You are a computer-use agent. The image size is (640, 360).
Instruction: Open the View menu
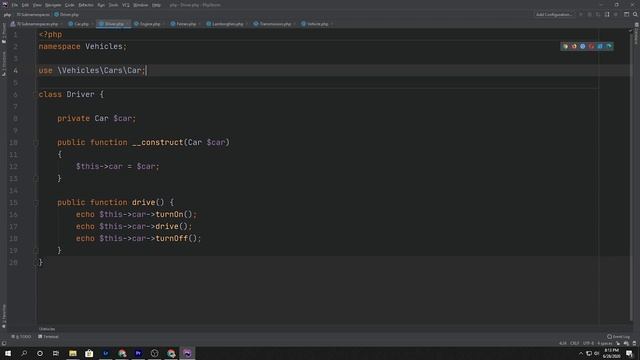coord(37,5)
